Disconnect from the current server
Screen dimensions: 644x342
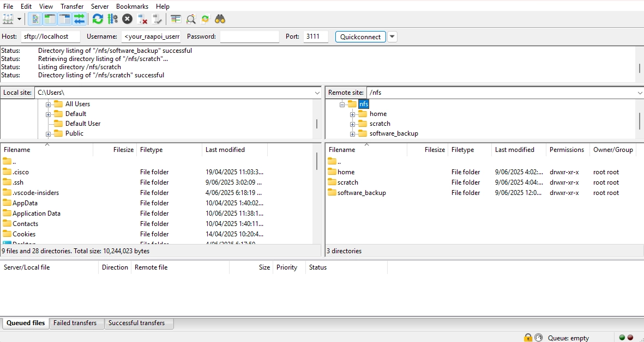(x=142, y=19)
